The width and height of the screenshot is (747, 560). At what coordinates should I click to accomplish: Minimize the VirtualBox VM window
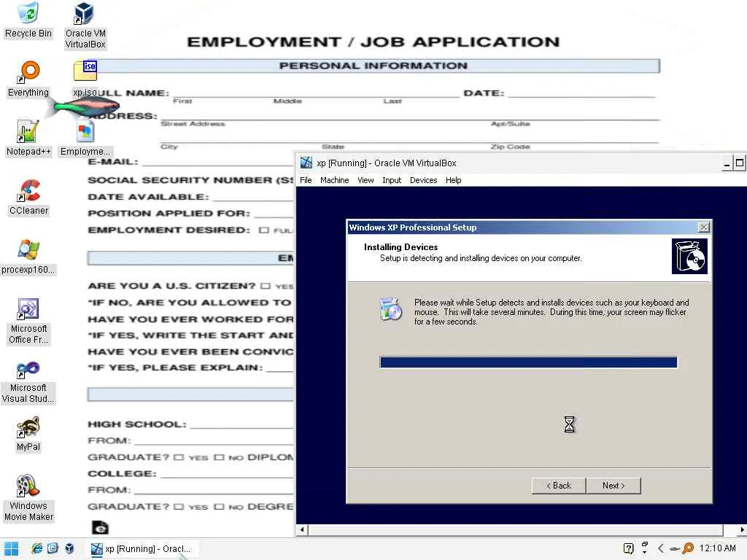(727, 164)
